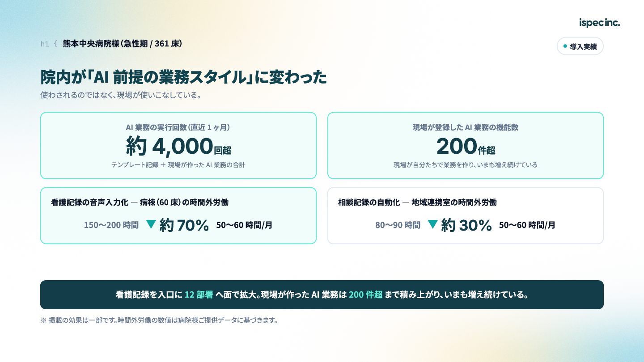Select the 看護記録の音声入力化 card
Image resolution: width=644 pixels, height=362 pixels.
[x=178, y=215]
